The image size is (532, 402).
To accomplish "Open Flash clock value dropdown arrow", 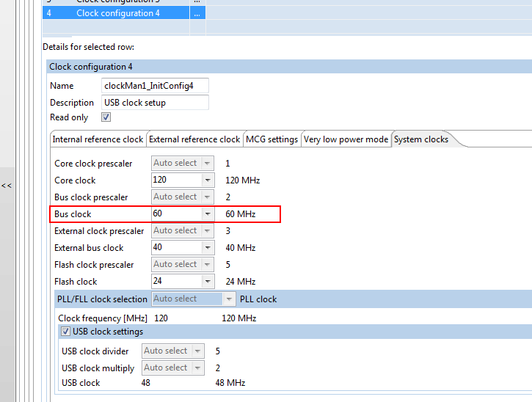I will coord(208,281).
